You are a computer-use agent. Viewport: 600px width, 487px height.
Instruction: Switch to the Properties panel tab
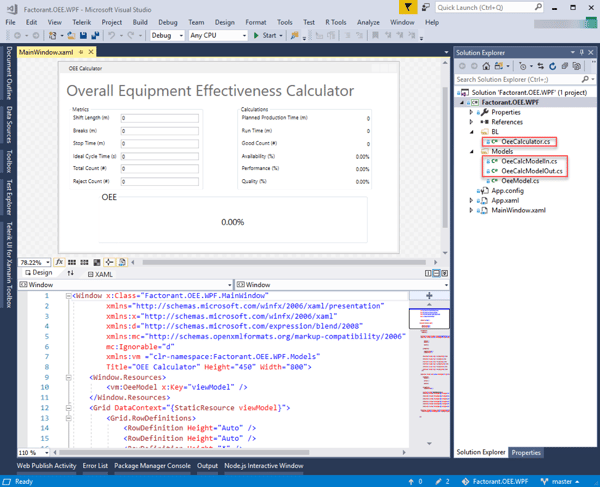(x=526, y=453)
